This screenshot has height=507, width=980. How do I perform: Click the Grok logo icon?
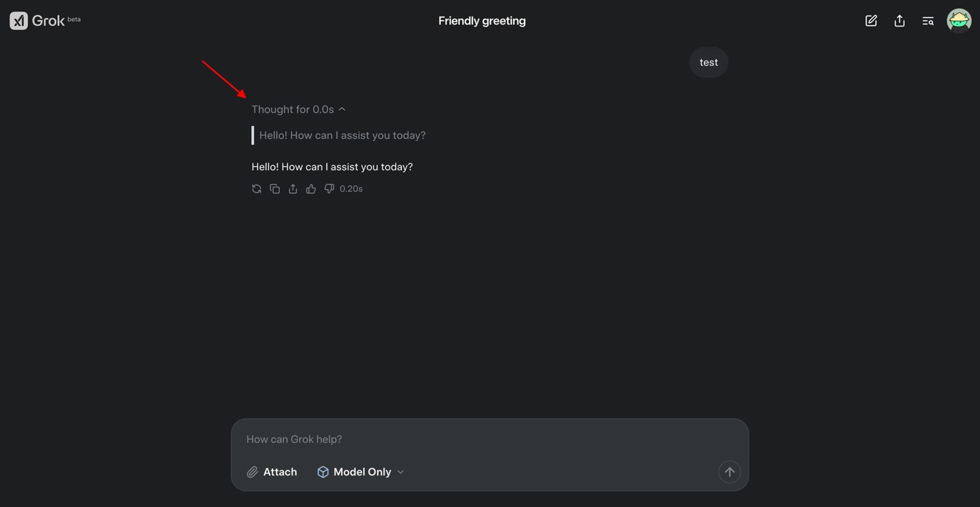point(18,20)
